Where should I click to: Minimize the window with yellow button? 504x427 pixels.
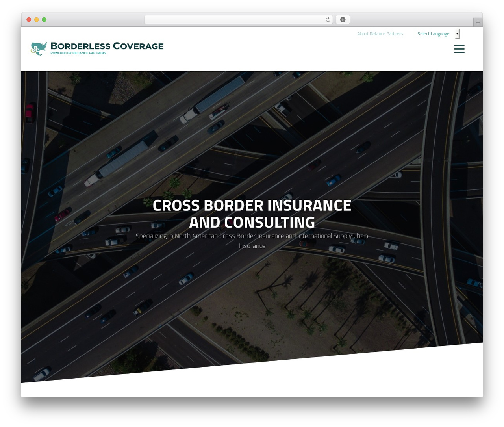click(x=37, y=20)
